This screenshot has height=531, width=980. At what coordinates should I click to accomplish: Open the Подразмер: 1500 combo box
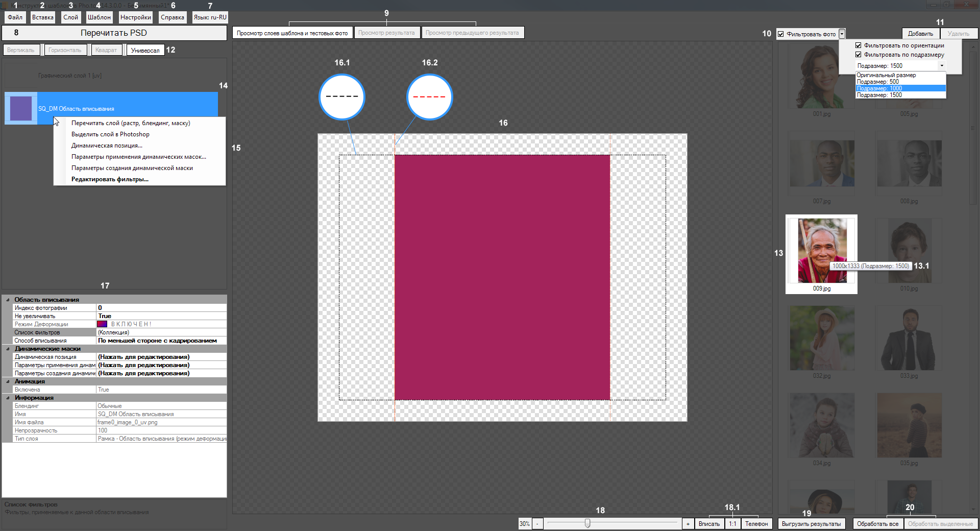tap(900, 66)
